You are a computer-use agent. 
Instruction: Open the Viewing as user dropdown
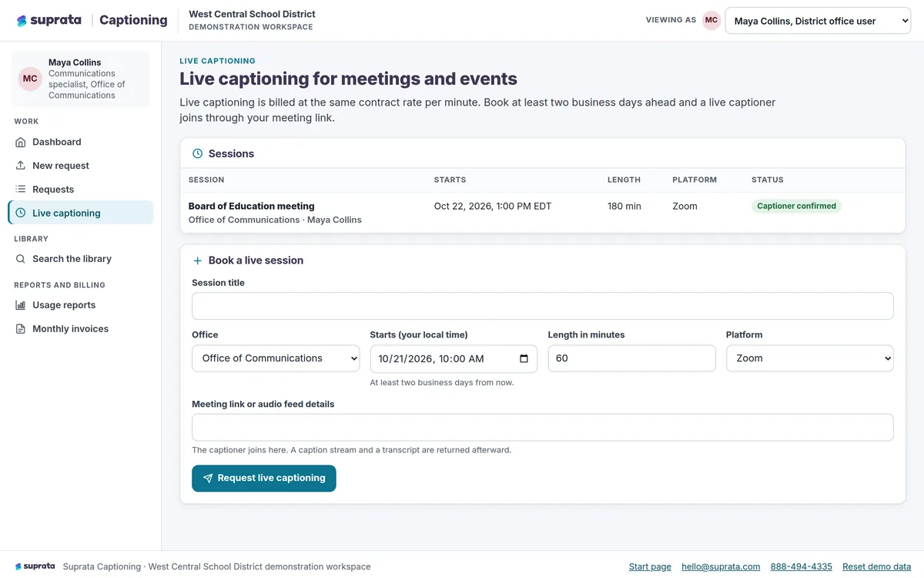click(x=818, y=21)
